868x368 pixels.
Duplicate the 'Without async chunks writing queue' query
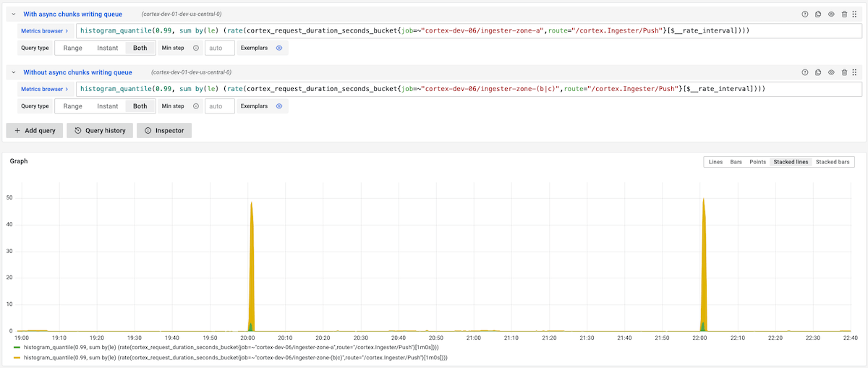(x=818, y=72)
